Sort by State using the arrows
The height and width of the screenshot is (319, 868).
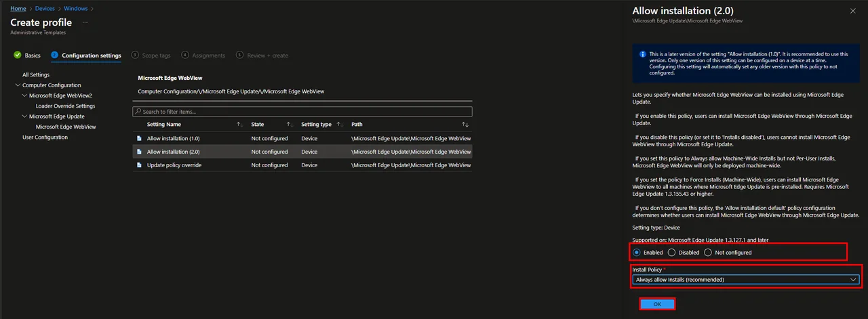290,125
